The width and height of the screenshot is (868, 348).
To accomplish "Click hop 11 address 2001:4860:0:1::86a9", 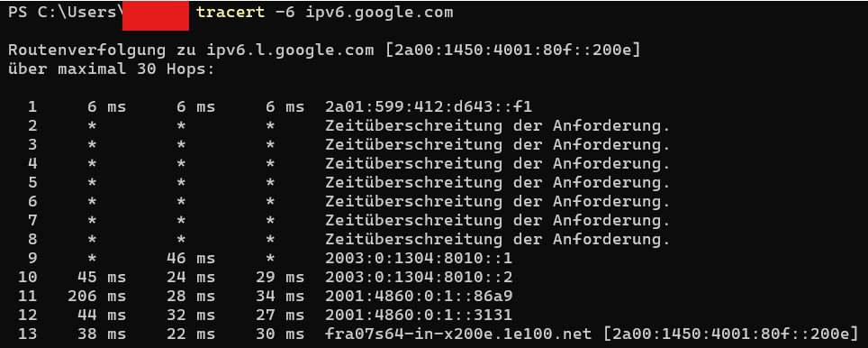I will pos(419,296).
